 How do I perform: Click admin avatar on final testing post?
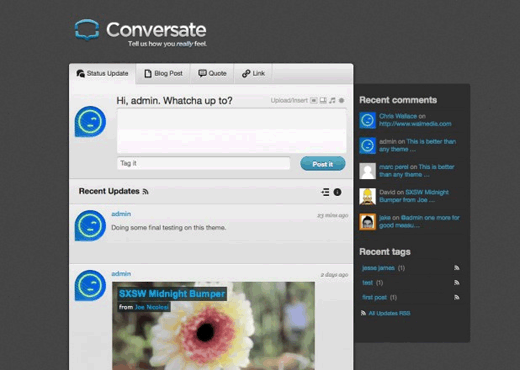[x=90, y=226]
